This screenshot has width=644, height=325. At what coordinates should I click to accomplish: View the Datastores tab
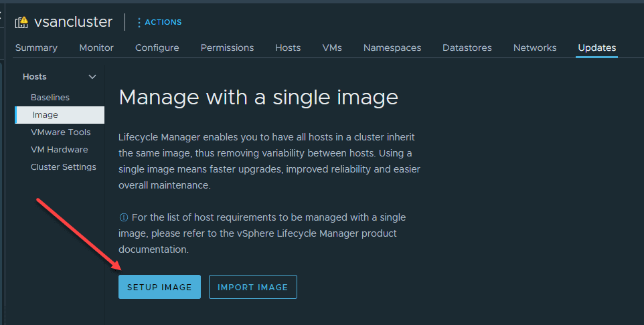(x=467, y=47)
